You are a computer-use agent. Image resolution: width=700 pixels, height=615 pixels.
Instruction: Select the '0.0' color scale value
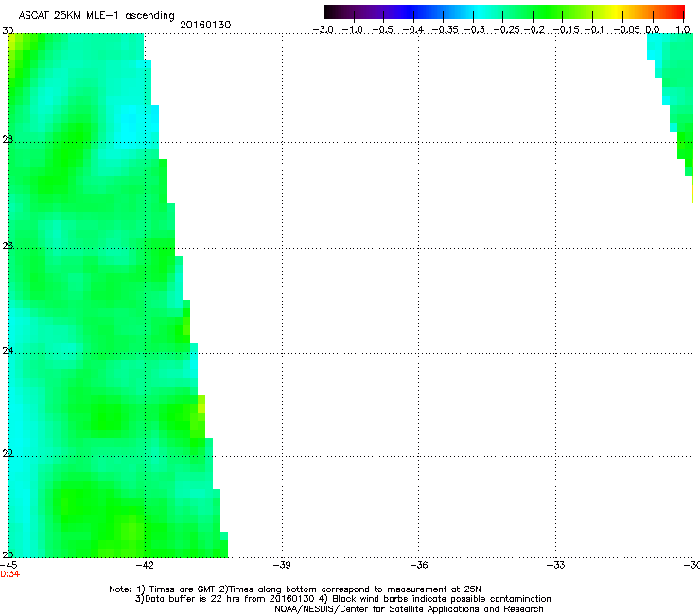tap(653, 30)
